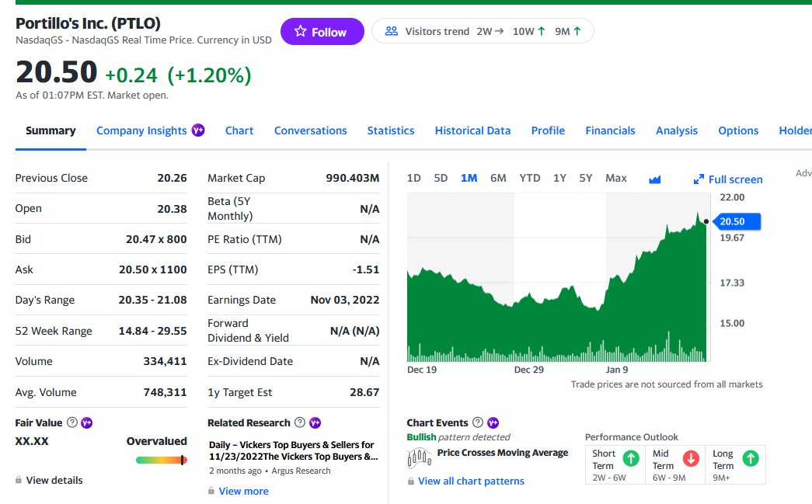This screenshot has height=504, width=812.
Task: Click the Previous Close value 20.26
Action: pyautogui.click(x=172, y=178)
